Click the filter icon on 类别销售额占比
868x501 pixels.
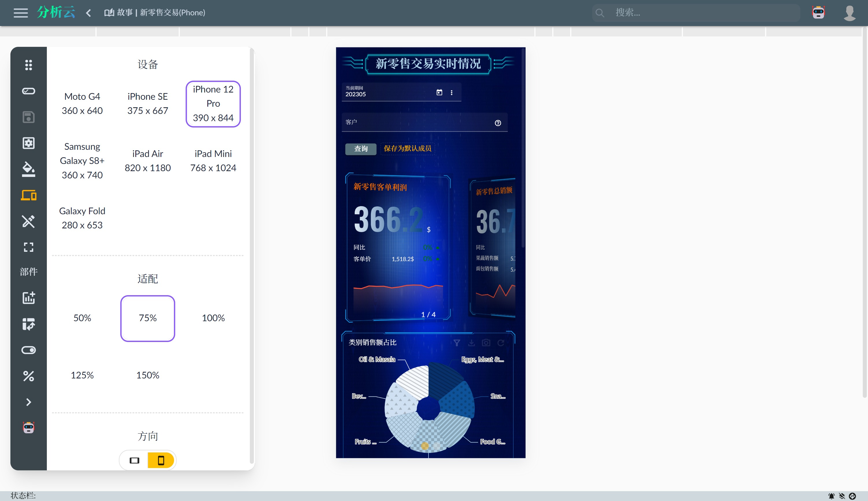tap(457, 343)
